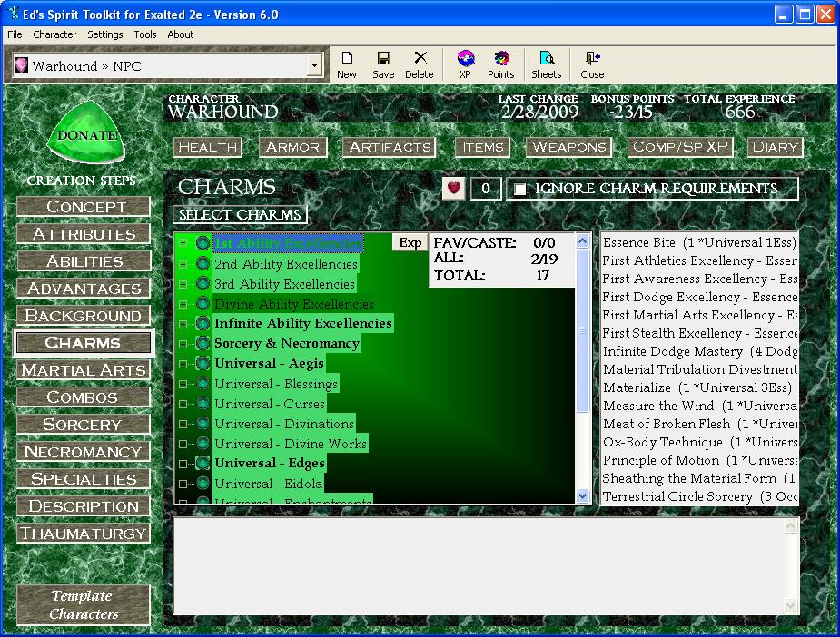Viewport: 840px width, 637px height.
Task: Expand the 1st Ability Excellencies tree node
Action: [183, 243]
